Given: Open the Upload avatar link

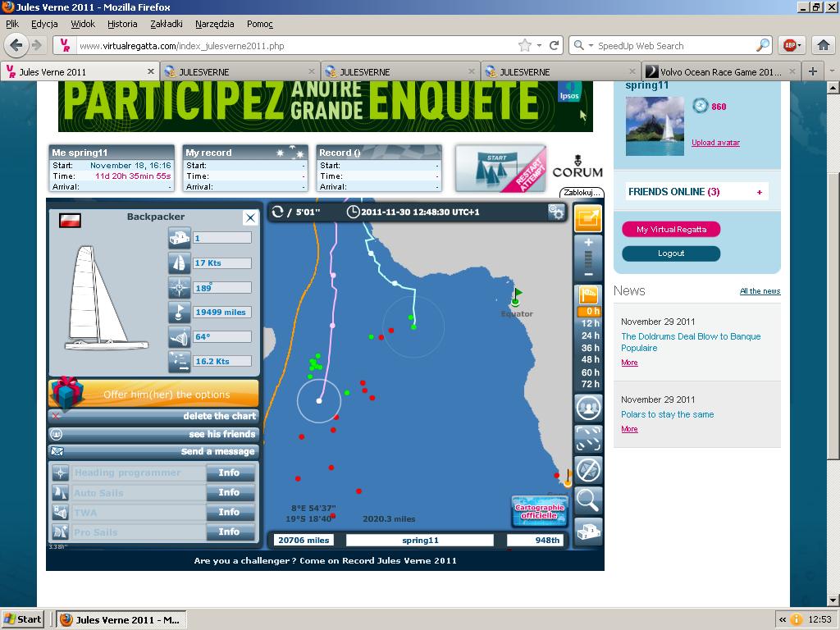Looking at the screenshot, I should [715, 143].
